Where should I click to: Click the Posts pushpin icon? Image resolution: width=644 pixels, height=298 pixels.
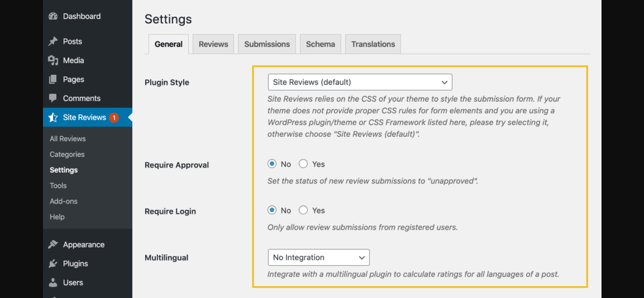[53, 41]
